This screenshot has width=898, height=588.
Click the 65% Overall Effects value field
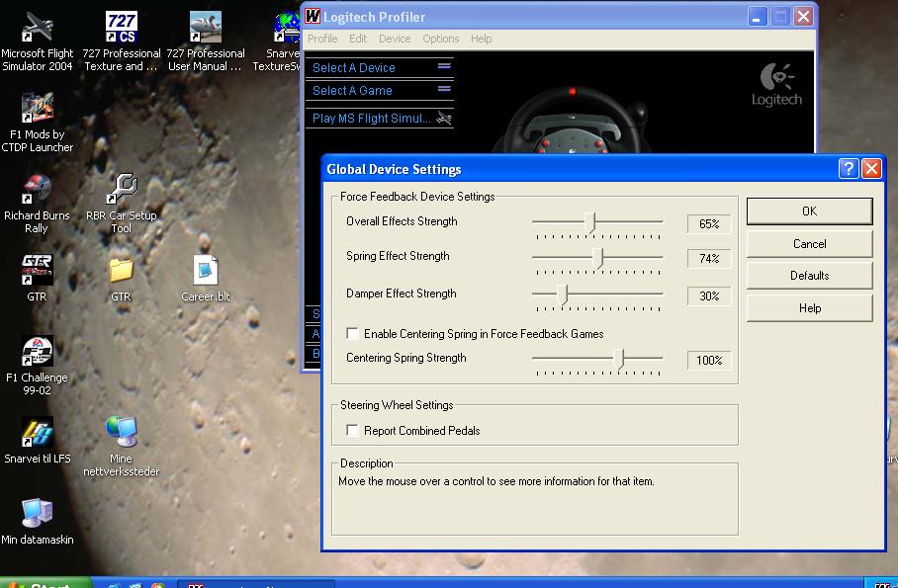tap(709, 224)
